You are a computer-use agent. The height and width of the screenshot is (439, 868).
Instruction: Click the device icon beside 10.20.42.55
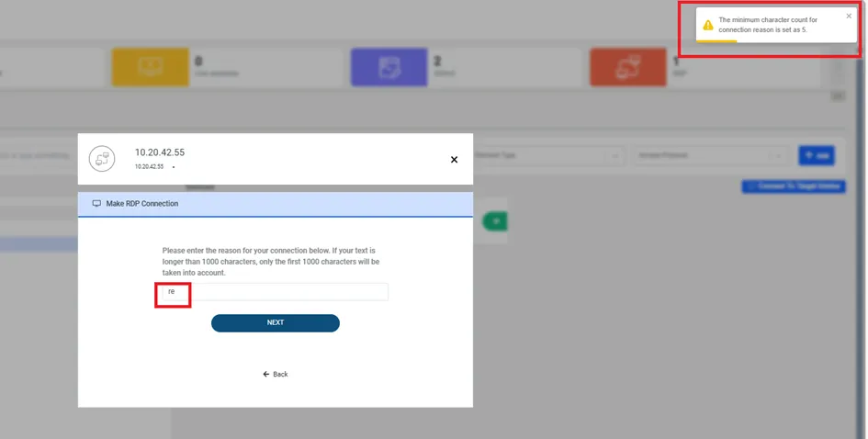(102, 159)
